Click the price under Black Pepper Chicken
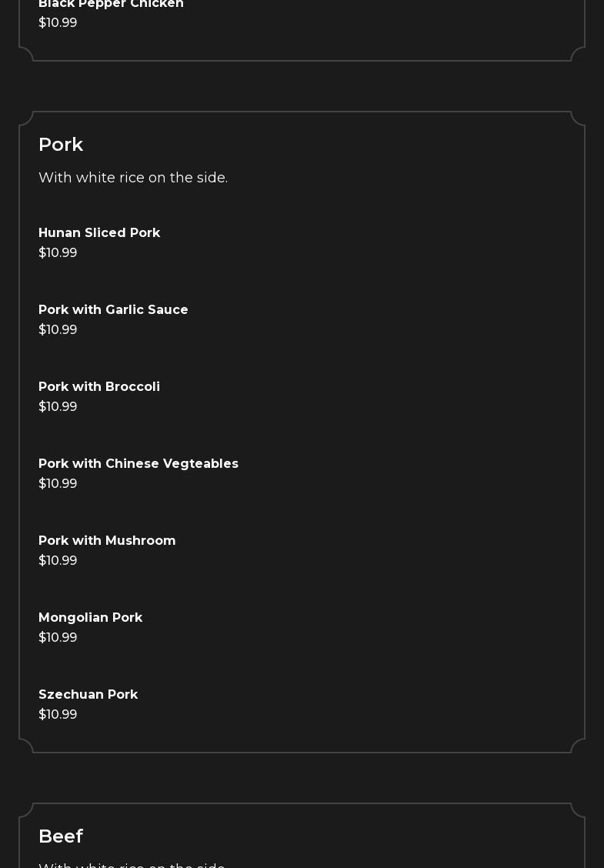The image size is (604, 868). (58, 23)
